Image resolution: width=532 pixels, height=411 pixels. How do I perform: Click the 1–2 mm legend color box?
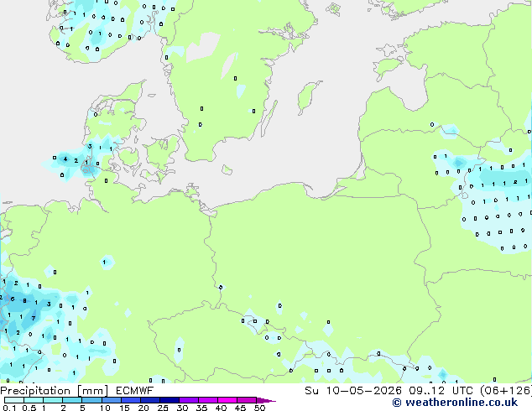click(53, 400)
